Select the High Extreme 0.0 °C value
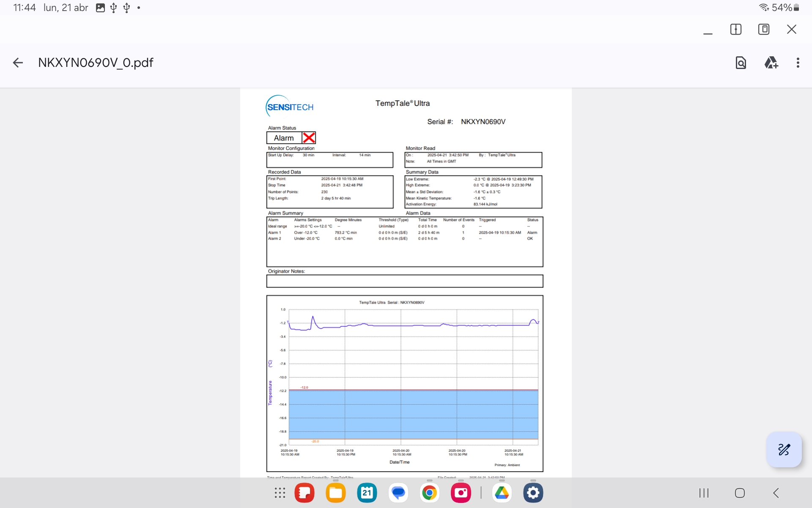This screenshot has height=508, width=812. point(502,185)
